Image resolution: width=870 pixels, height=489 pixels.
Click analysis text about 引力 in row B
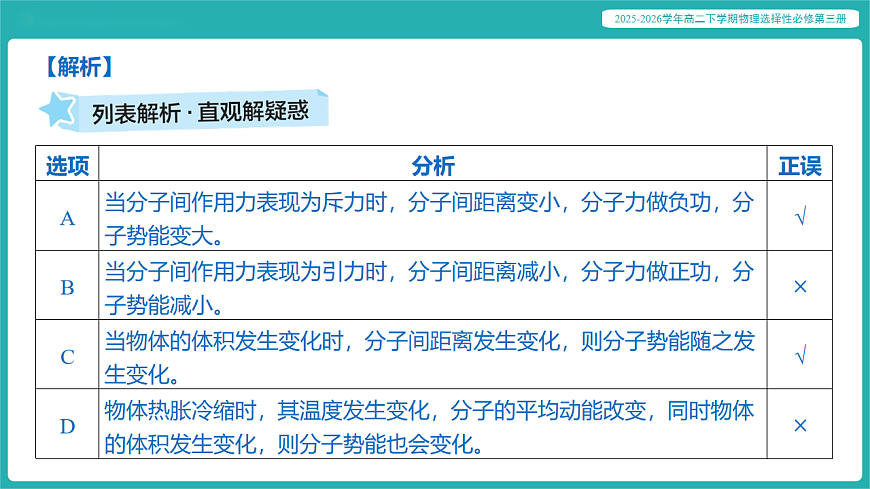pos(429,288)
